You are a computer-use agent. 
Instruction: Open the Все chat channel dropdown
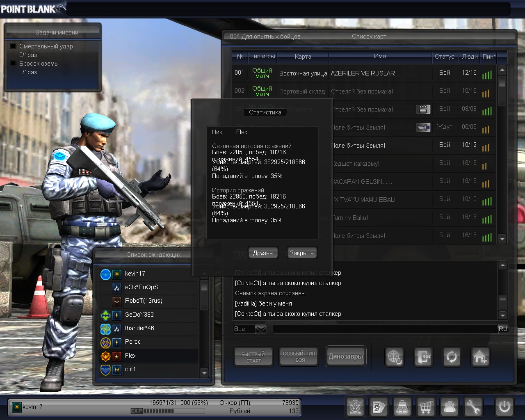click(x=261, y=329)
